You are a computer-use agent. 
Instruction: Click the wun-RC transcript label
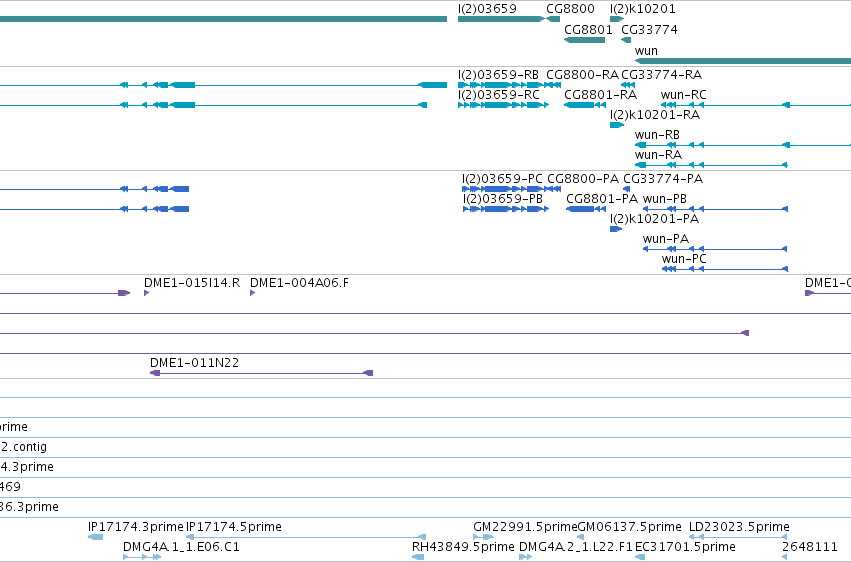click(x=683, y=94)
